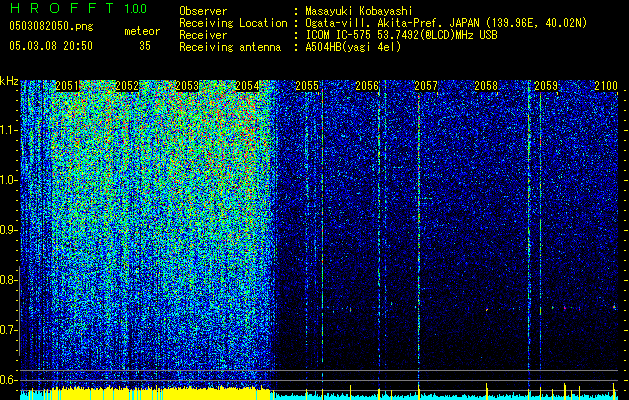Click the 1.1 kHz frequency axis label
This screenshot has width=629, height=400.
pos(9,130)
